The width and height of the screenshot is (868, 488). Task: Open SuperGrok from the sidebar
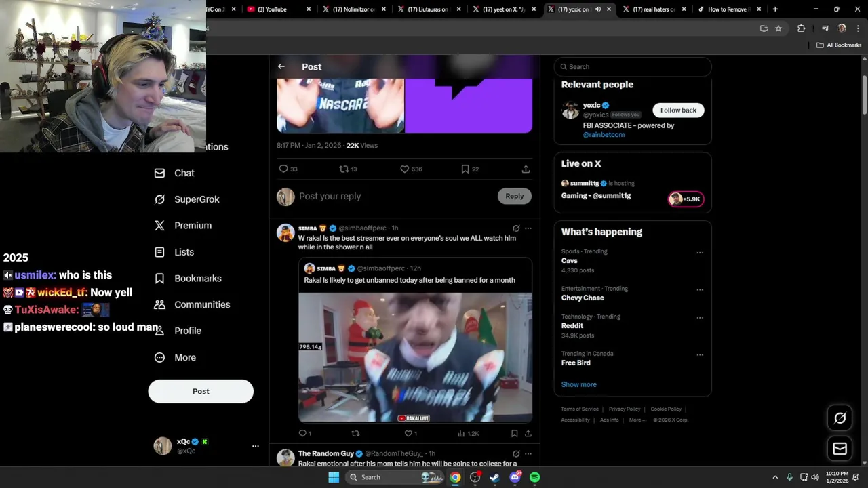coord(187,199)
